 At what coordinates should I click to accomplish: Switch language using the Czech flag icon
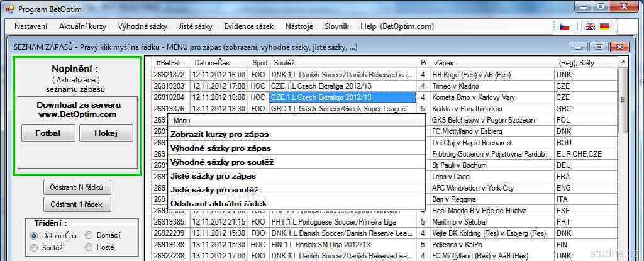(x=565, y=26)
